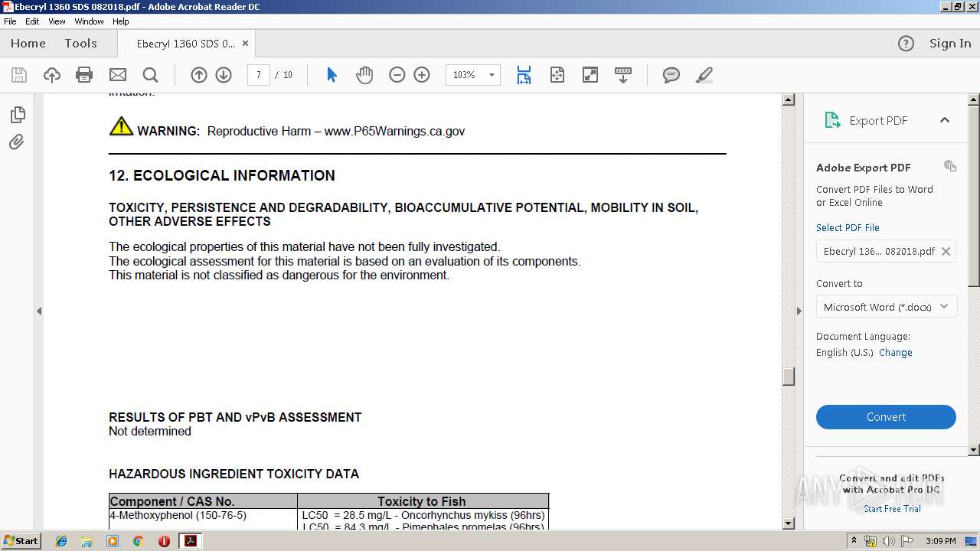Zoom out with minus icon
This screenshot has width=980, height=551.
click(397, 75)
